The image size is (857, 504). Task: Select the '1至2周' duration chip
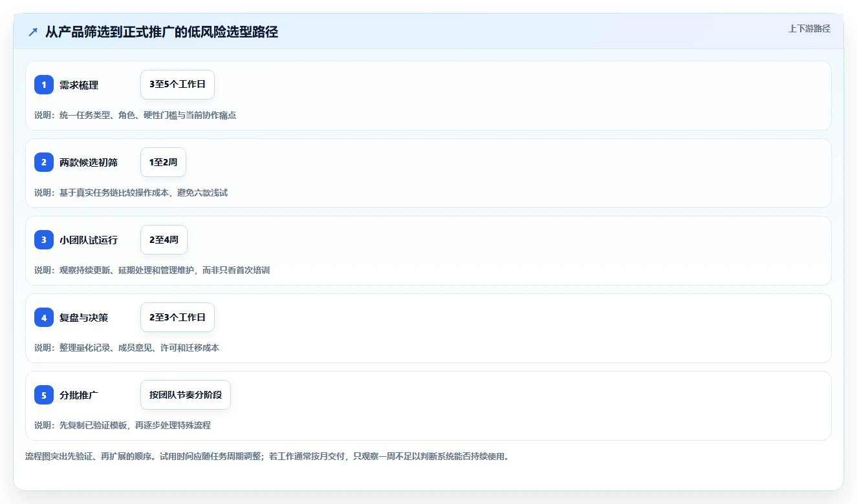(x=163, y=162)
